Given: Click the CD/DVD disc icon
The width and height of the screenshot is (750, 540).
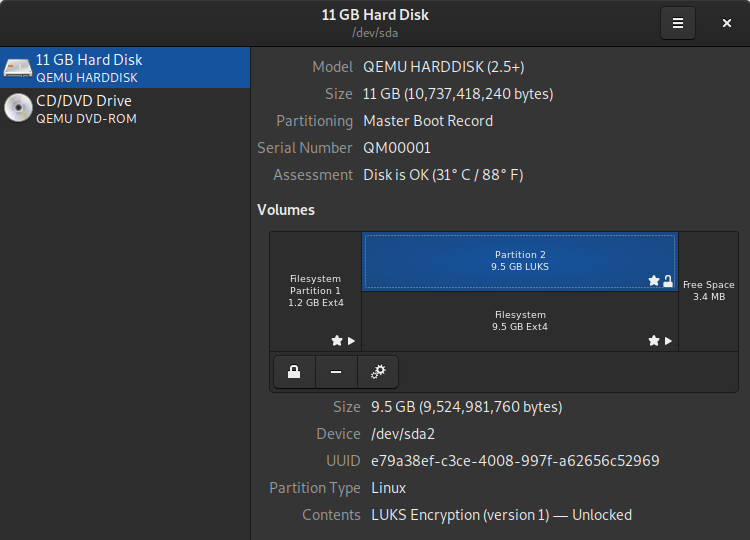Looking at the screenshot, I should 18,108.
